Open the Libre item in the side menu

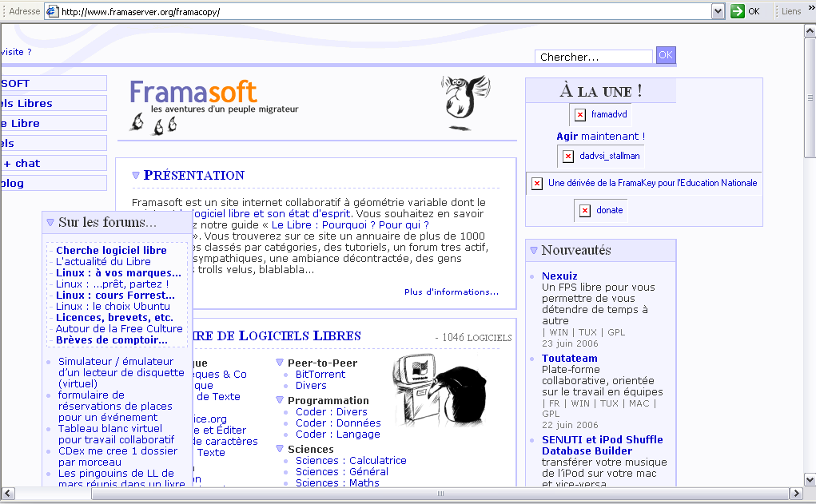[x=54, y=123]
